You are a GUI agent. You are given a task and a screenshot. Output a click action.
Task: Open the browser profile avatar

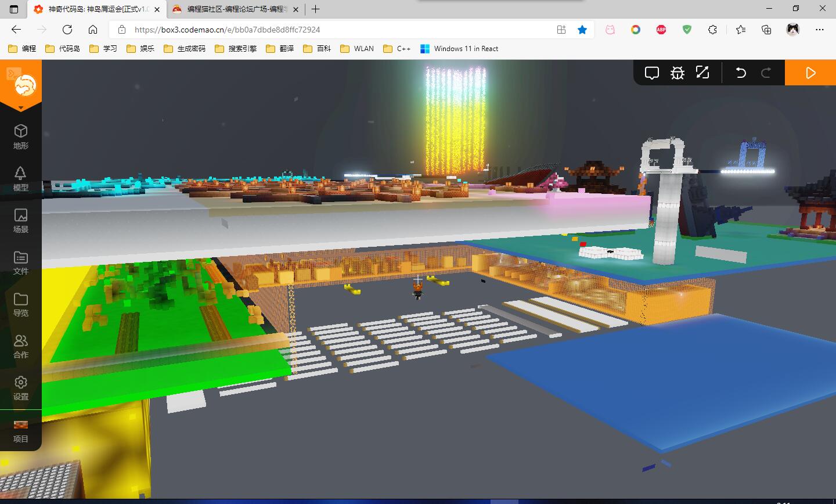792,30
